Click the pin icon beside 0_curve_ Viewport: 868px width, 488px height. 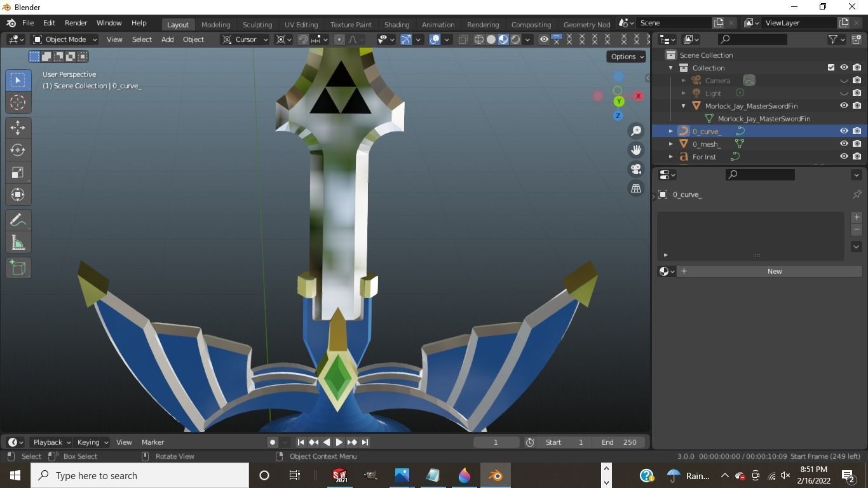[857, 194]
